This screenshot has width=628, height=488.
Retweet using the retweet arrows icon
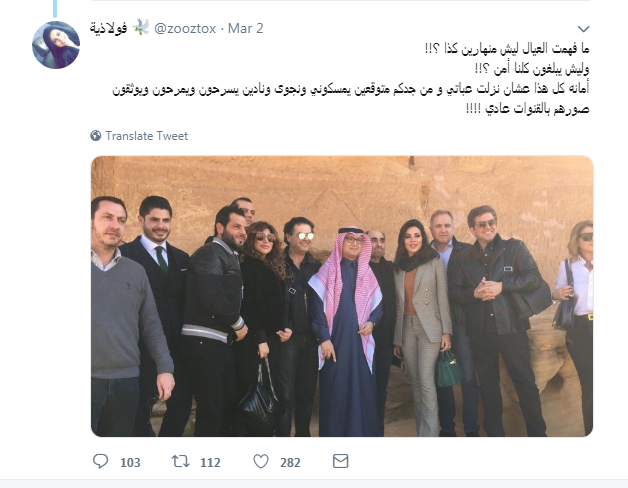click(x=181, y=462)
